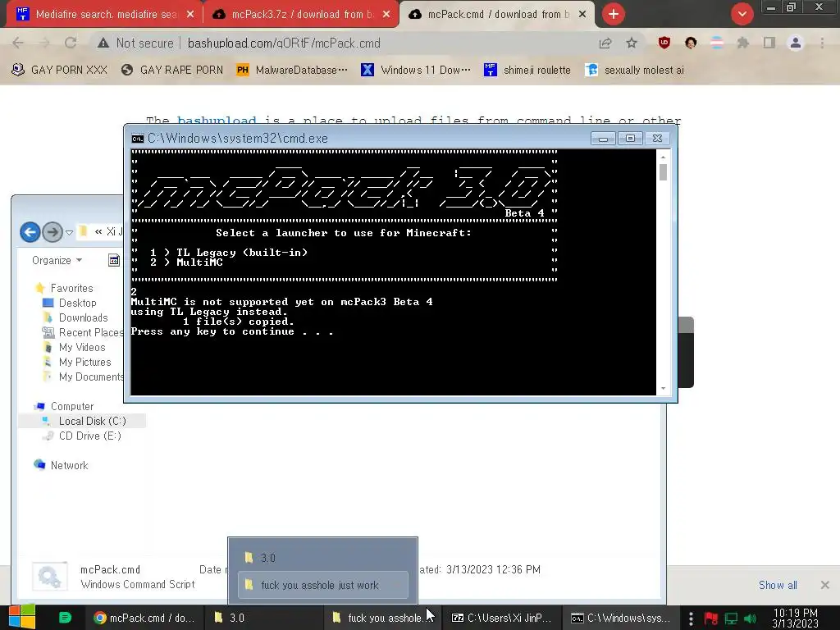The width and height of the screenshot is (840, 630).
Task: Open the Extensions puzzle menu
Action: click(x=742, y=43)
